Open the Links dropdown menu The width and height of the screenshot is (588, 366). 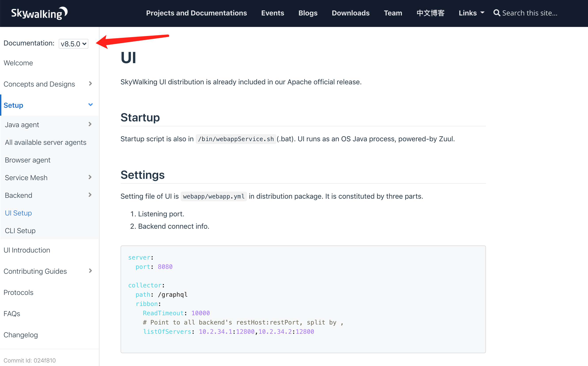click(x=471, y=13)
